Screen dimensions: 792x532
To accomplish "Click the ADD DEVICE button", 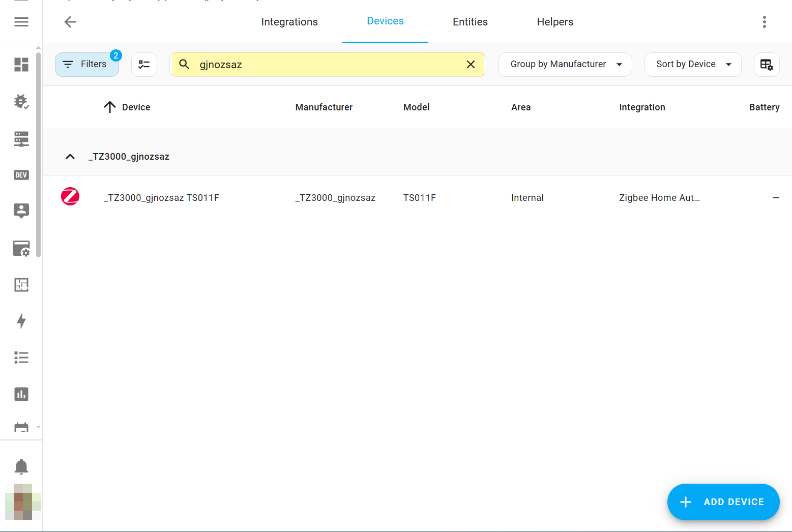I will 723,502.
